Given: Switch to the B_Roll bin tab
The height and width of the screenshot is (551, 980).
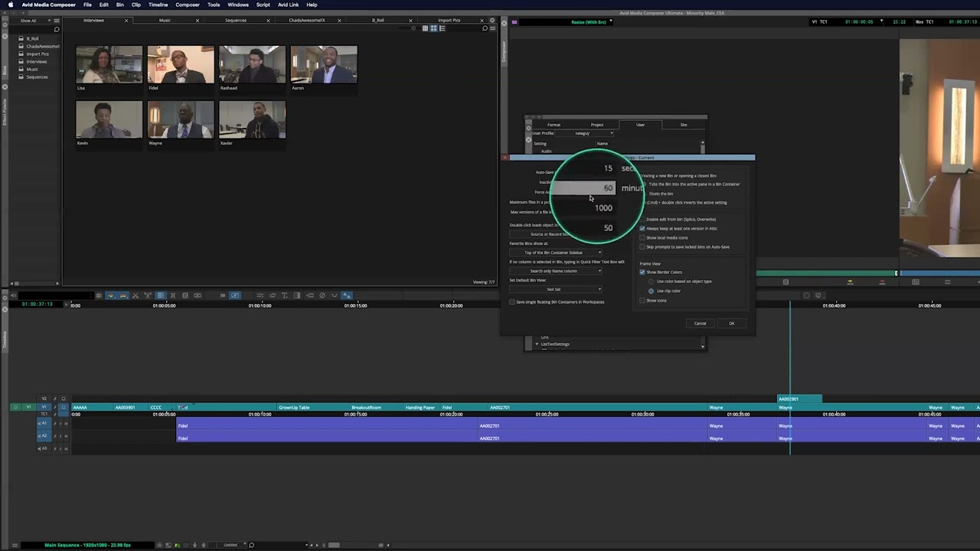Looking at the screenshot, I should [x=378, y=20].
